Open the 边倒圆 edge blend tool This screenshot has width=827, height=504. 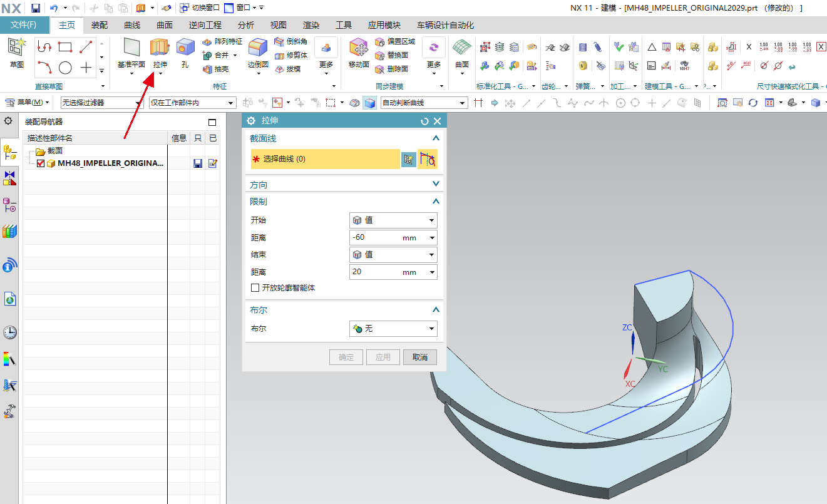pyautogui.click(x=258, y=48)
